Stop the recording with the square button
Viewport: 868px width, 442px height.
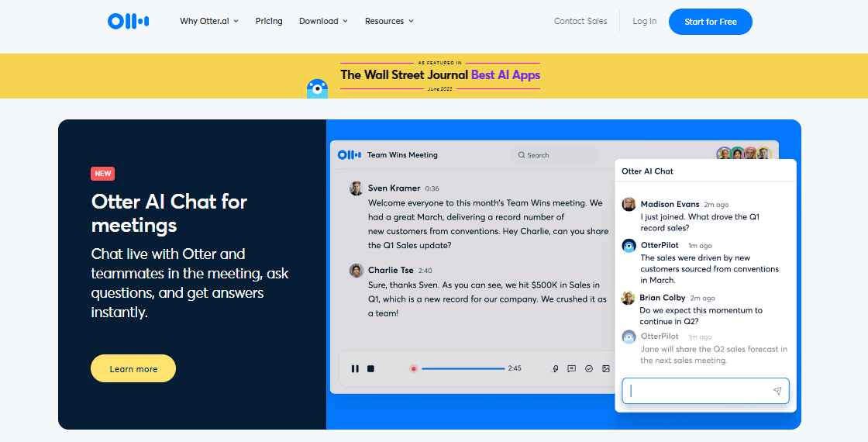371,368
